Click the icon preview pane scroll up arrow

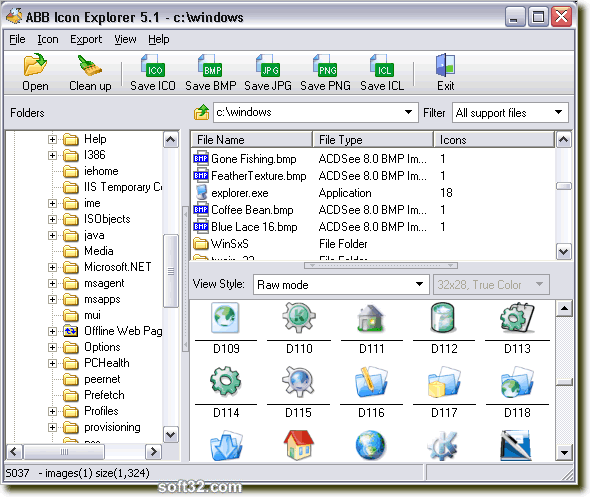[x=564, y=309]
